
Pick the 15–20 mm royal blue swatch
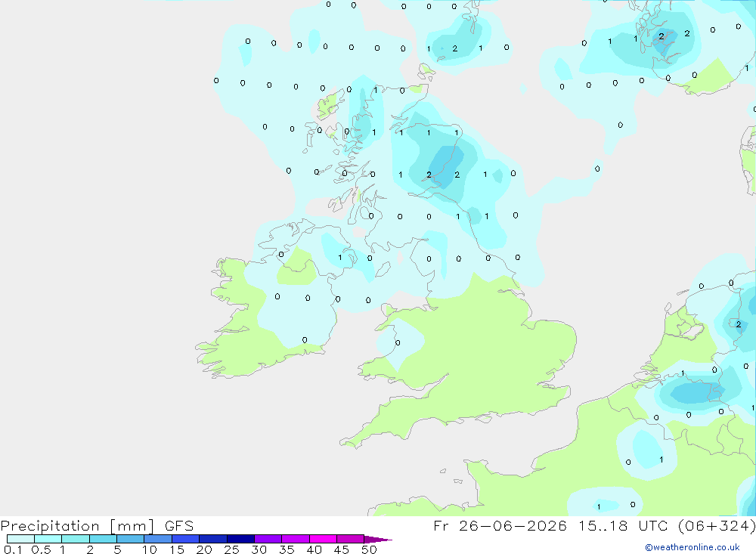click(x=185, y=539)
